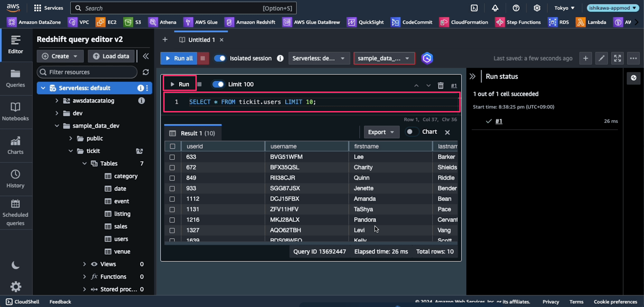
Task: Open the Serverless workgroup dropdown
Action: coord(319,58)
